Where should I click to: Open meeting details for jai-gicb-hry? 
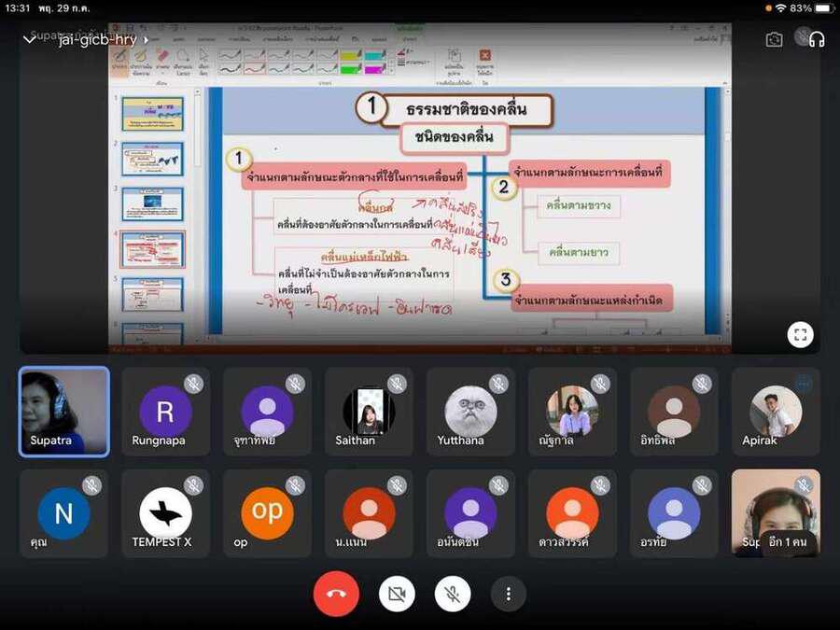point(103,39)
